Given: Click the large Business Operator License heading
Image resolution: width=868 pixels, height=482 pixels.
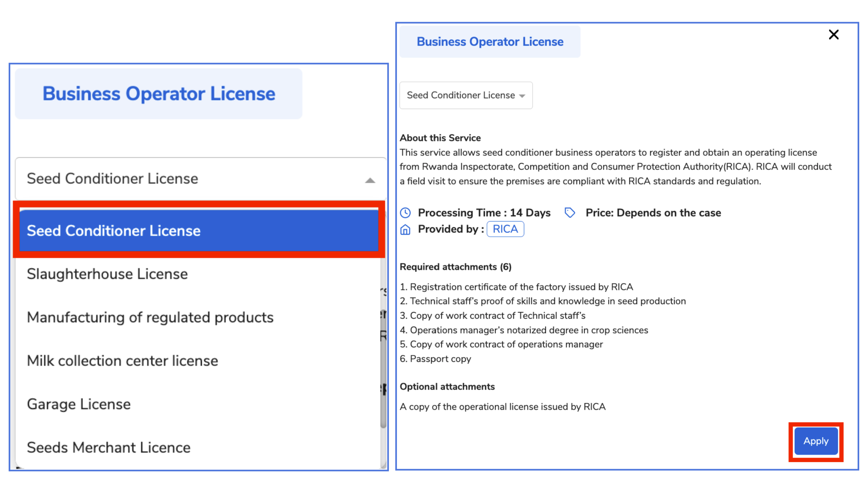Looking at the screenshot, I should pos(159,94).
